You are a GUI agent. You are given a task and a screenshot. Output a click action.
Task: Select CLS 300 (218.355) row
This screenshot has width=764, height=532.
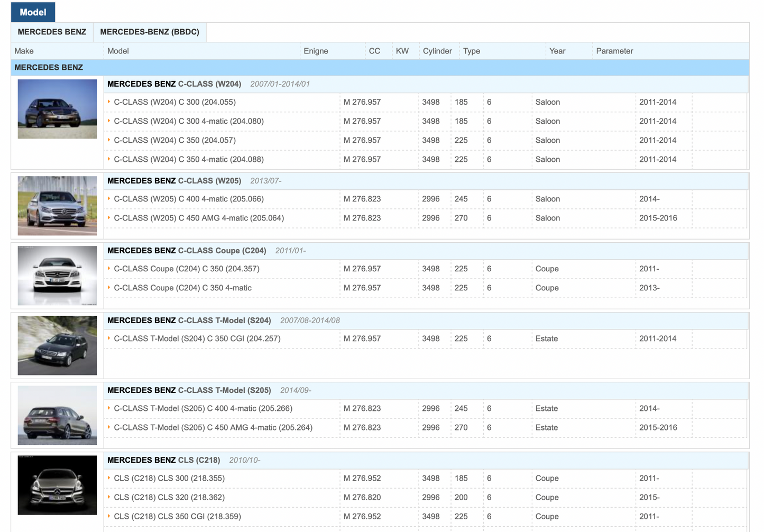click(426, 478)
